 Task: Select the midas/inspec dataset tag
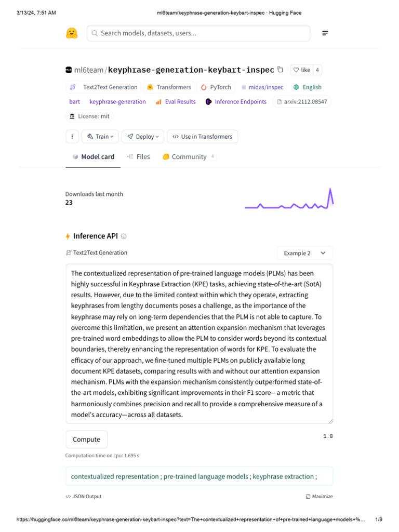[x=262, y=87]
